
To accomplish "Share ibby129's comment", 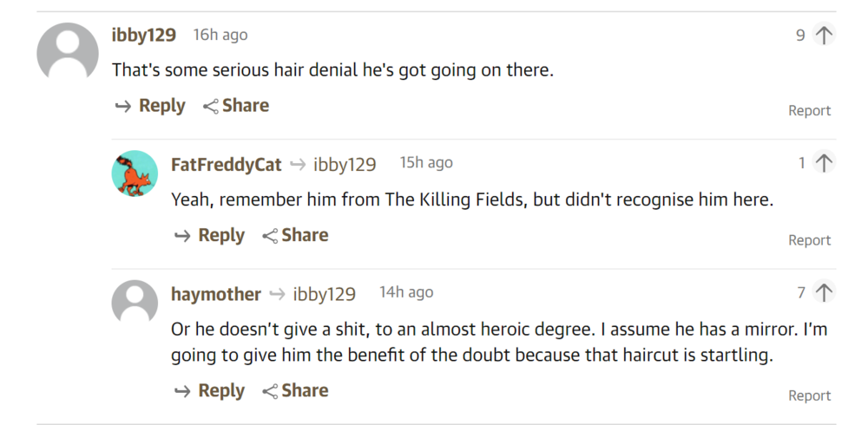I will 236,106.
